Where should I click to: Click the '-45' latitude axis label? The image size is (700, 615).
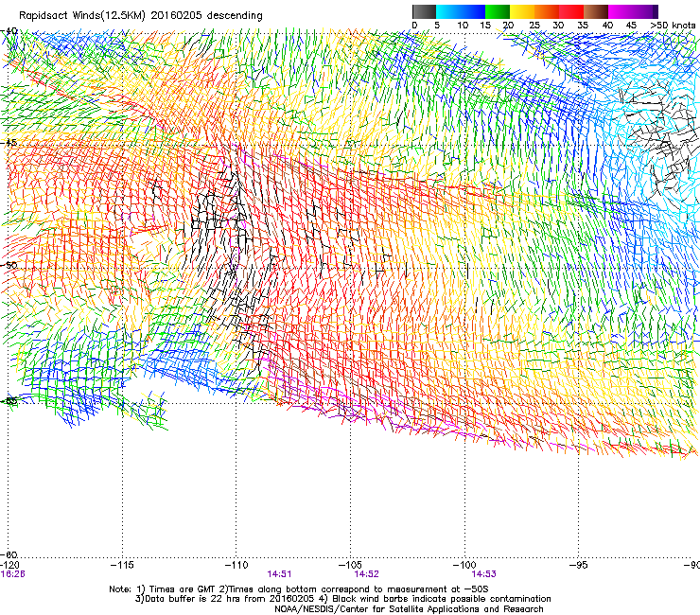(x=9, y=143)
